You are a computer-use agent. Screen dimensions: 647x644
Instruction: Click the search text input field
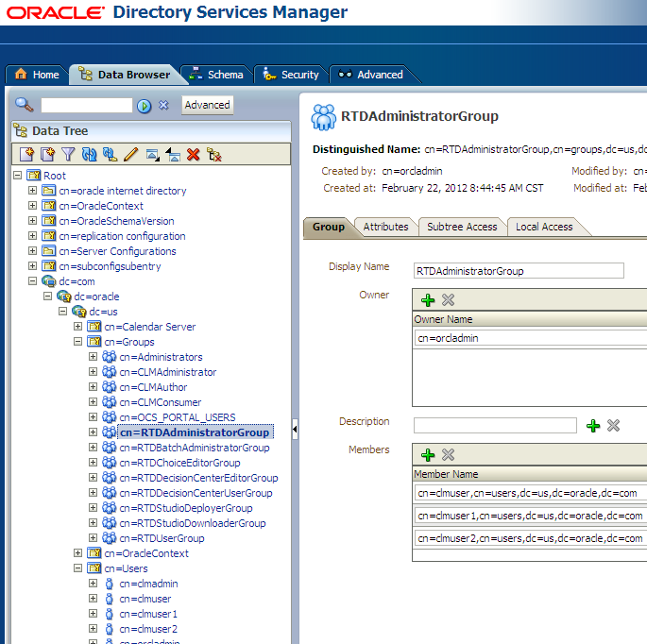87,105
